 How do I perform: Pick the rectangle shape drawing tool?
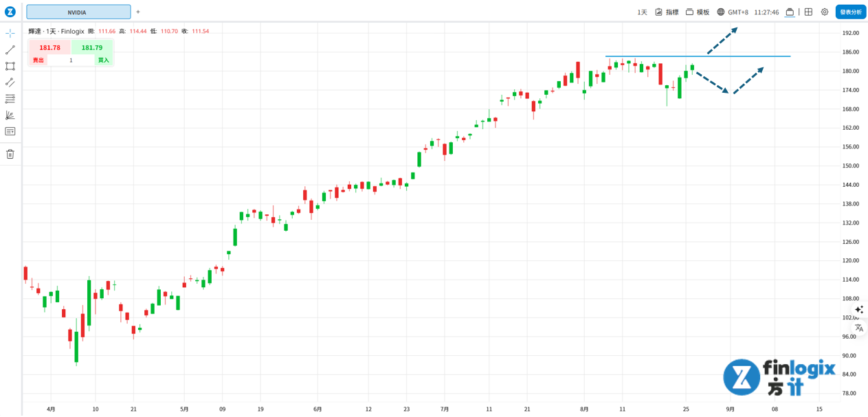tap(10, 66)
